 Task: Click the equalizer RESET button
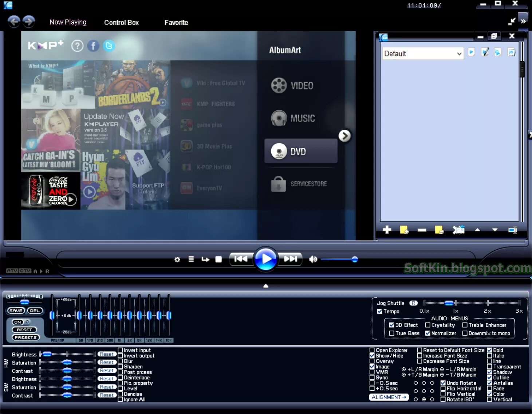click(24, 330)
